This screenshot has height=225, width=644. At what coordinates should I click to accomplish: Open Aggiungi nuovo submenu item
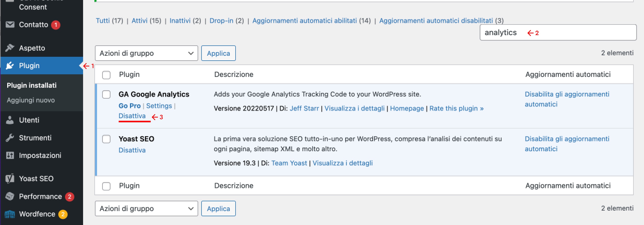click(x=31, y=100)
